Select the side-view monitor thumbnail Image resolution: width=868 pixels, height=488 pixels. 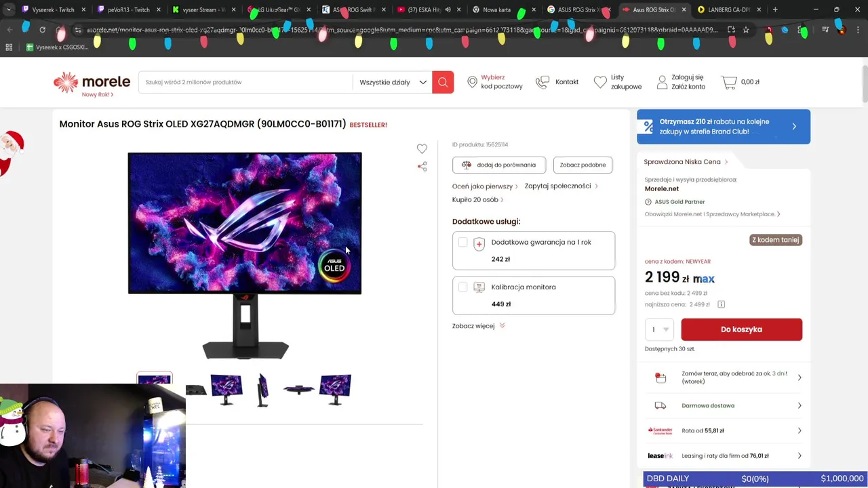click(263, 390)
